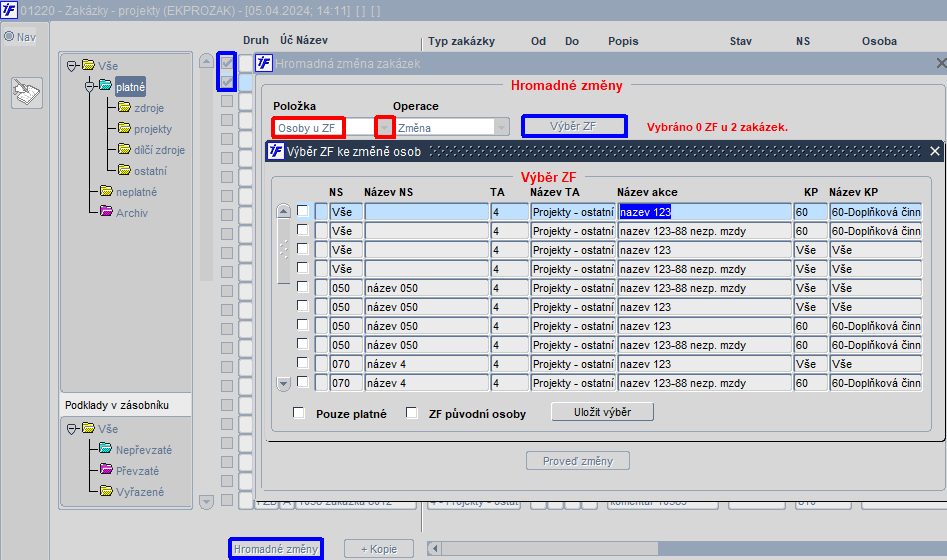Check the 070 row with nazev 123-88
The image size is (947, 560).
click(x=303, y=382)
